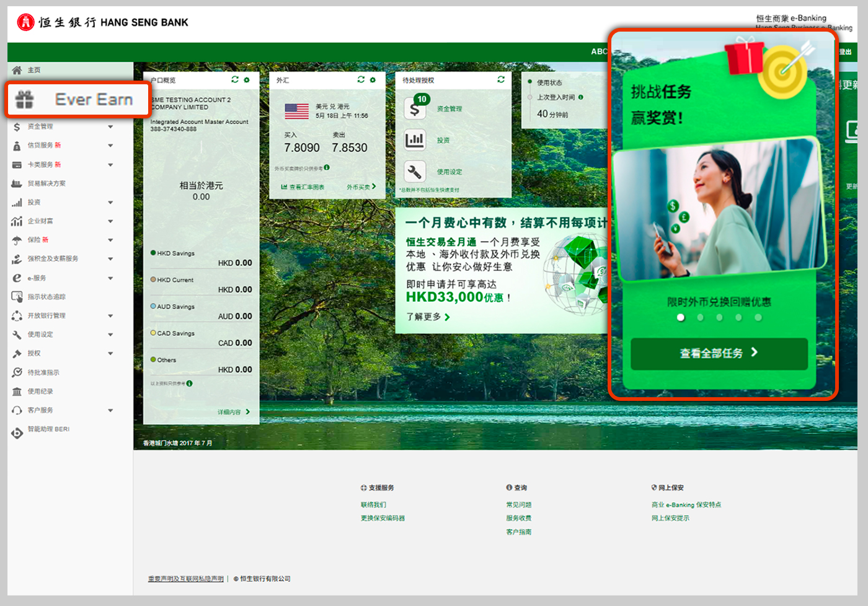Open Ever Earn gift icon in sidebar
Image resolution: width=868 pixels, height=606 pixels.
click(x=25, y=99)
